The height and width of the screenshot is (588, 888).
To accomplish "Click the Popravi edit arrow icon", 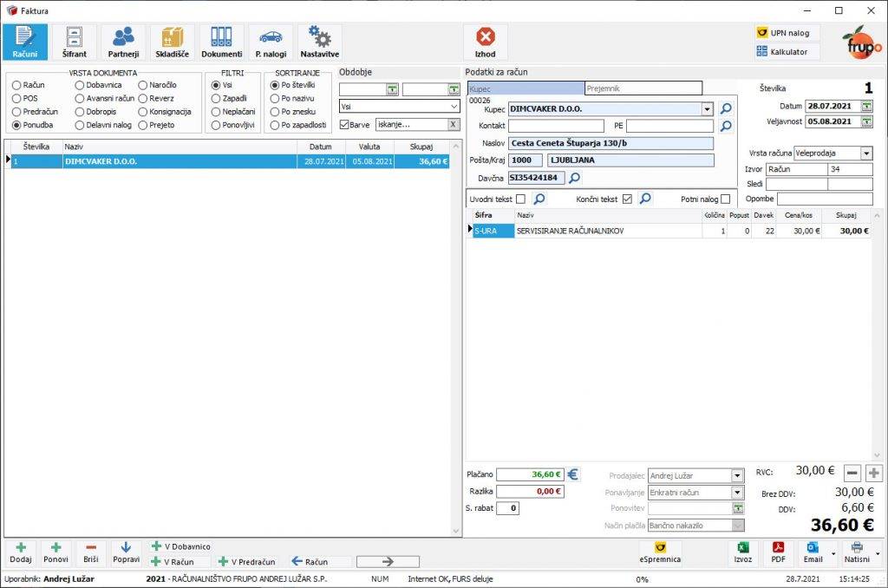I will coord(127,552).
